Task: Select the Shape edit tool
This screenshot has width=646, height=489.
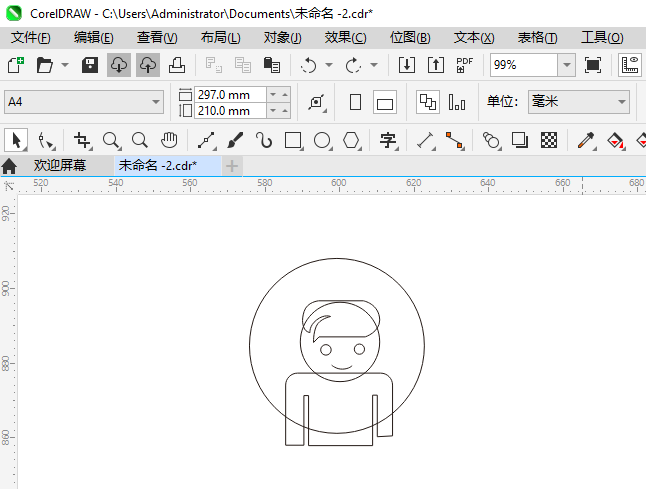Action: [x=46, y=140]
